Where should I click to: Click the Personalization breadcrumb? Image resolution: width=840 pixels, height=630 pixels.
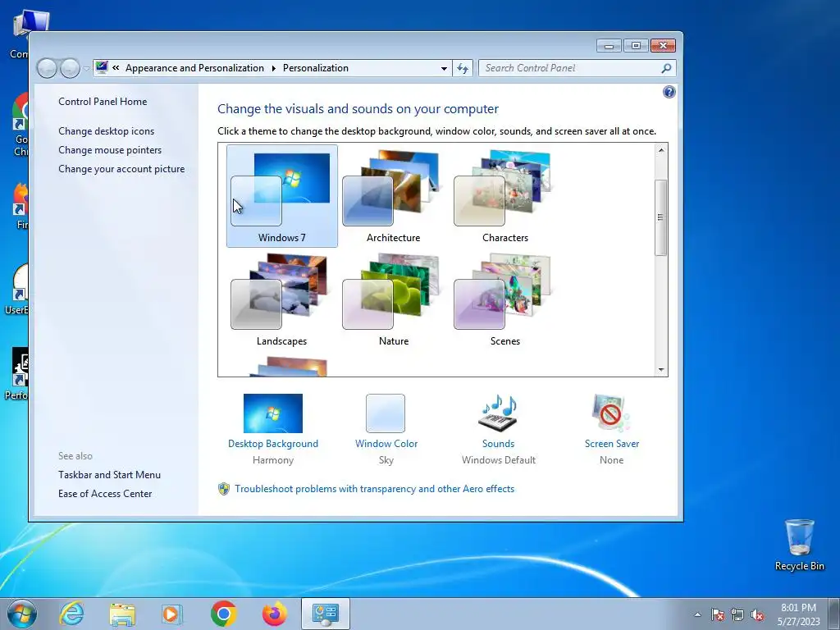[x=316, y=68]
